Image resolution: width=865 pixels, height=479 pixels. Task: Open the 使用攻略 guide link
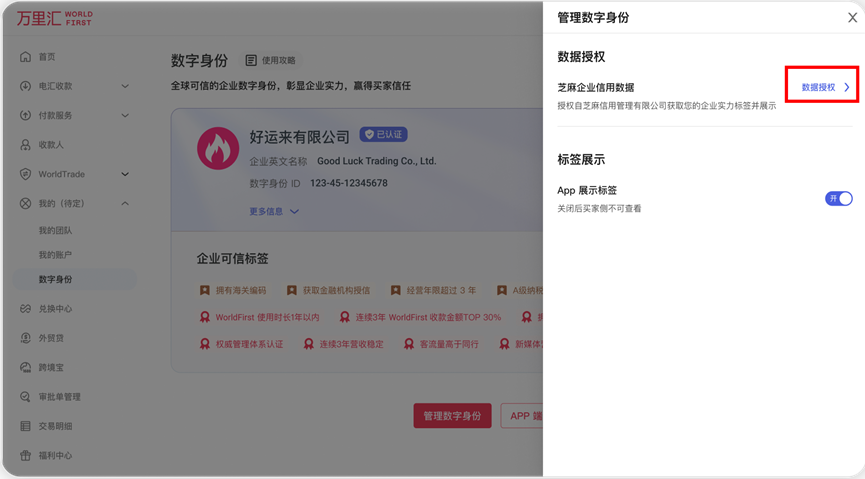coord(271,60)
